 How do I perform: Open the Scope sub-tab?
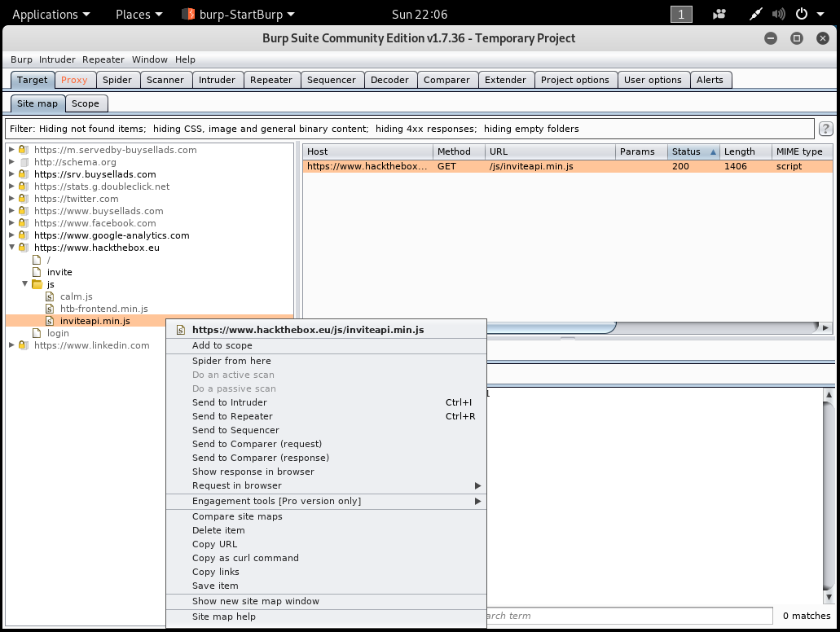(86, 103)
